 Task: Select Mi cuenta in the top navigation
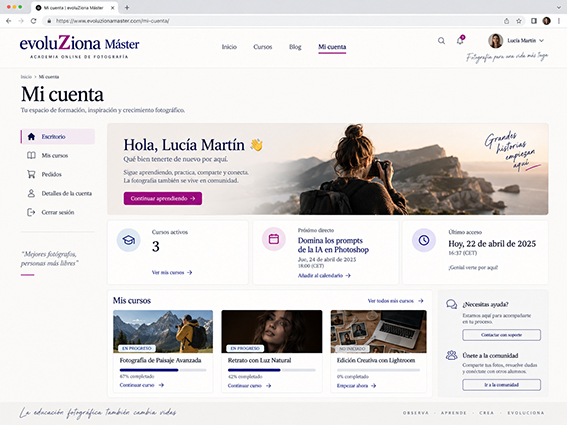[x=332, y=47]
